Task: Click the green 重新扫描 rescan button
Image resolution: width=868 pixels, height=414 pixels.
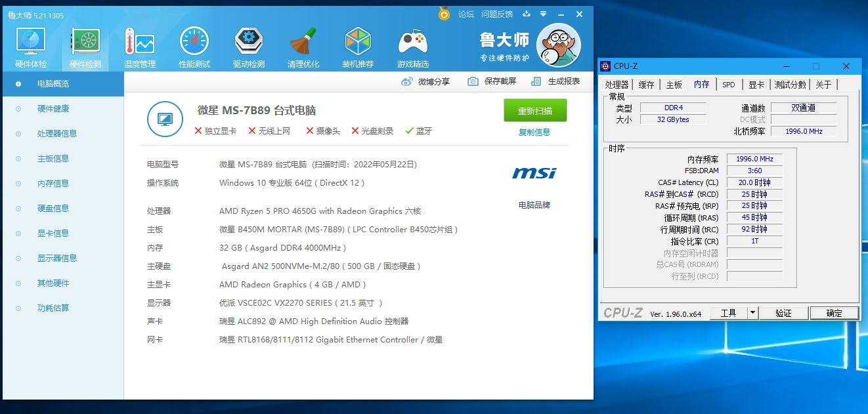Action: 535,111
